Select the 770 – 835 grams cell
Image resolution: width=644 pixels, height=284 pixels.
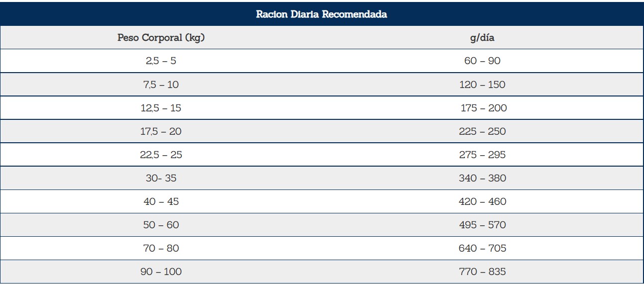point(482,272)
